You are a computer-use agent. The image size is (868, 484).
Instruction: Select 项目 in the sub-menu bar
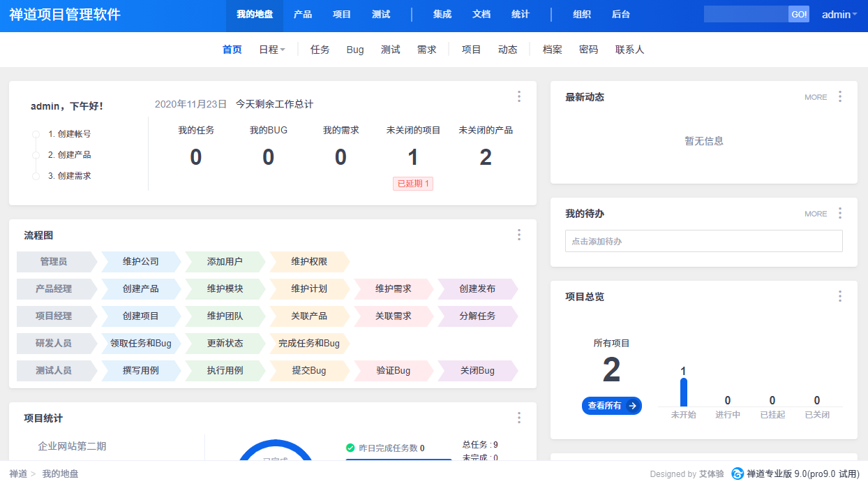point(472,50)
